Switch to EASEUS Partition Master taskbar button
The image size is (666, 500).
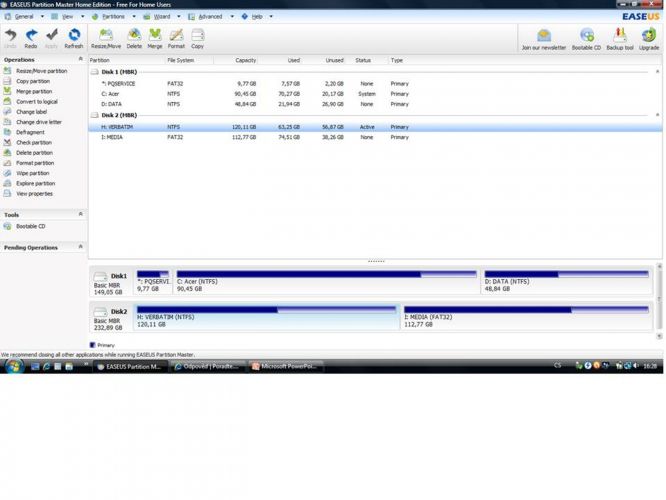tap(130, 366)
